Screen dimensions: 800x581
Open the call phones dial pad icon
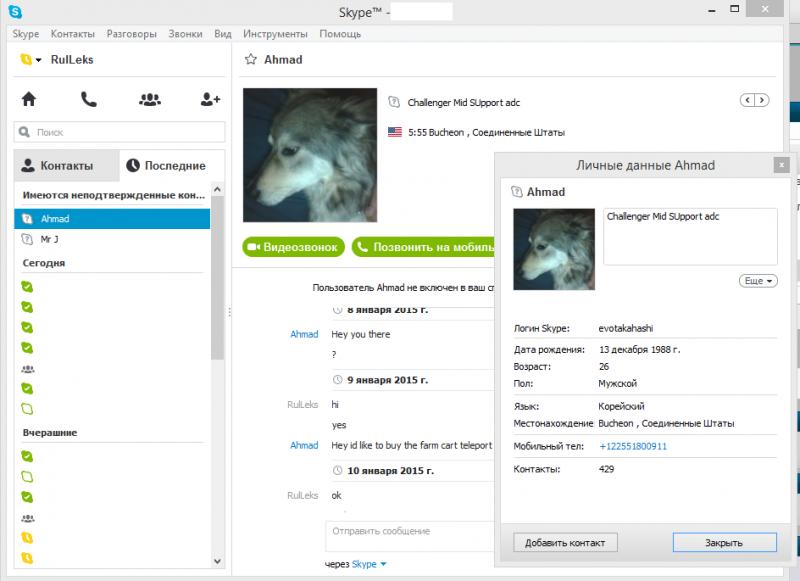point(89,99)
